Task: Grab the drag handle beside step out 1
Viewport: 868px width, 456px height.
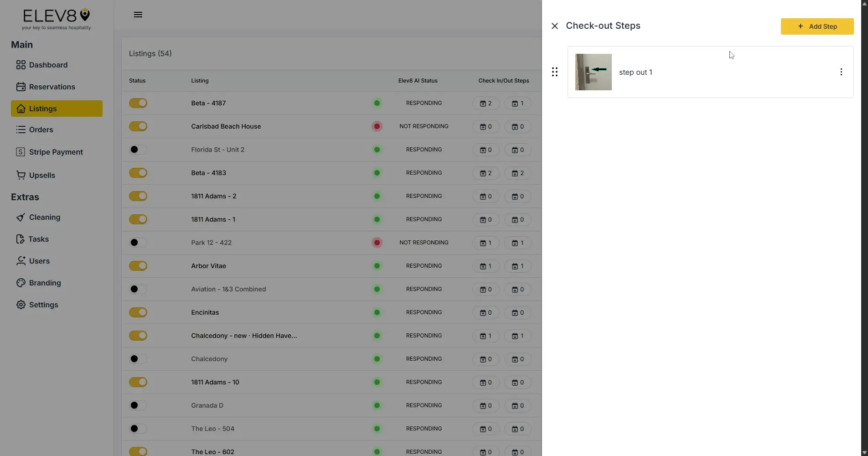Action: (x=555, y=72)
